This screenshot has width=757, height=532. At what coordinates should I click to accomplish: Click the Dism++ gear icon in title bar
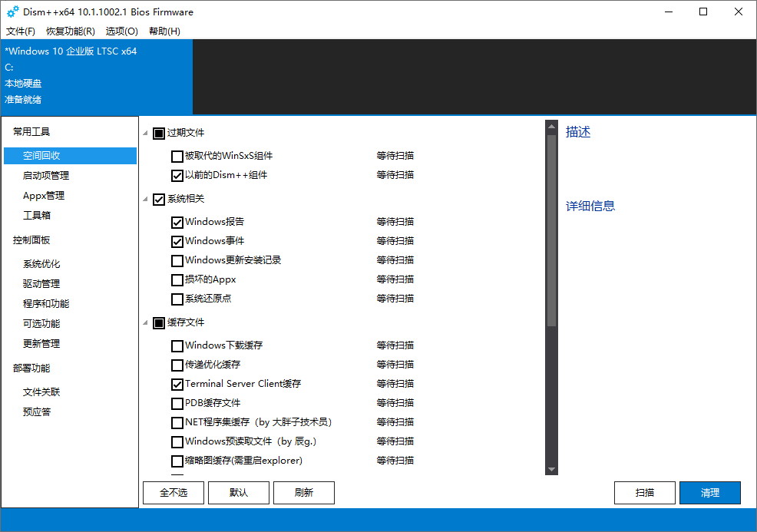pos(12,12)
